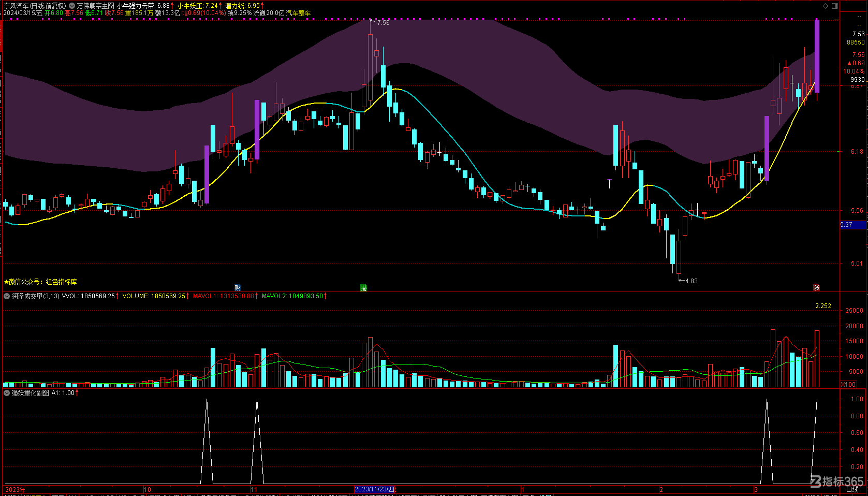Click the latest purple limit-up candle
The image size is (868, 496).
[x=817, y=56]
